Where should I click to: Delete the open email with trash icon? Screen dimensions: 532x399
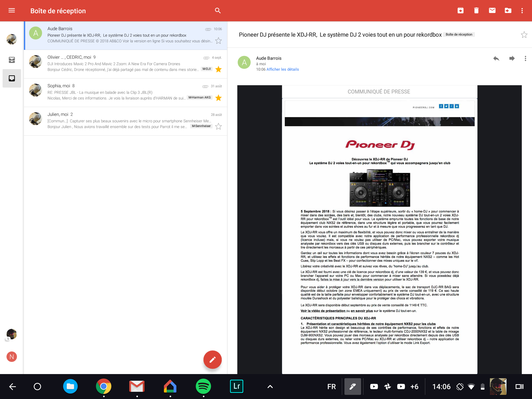pyautogui.click(x=476, y=10)
